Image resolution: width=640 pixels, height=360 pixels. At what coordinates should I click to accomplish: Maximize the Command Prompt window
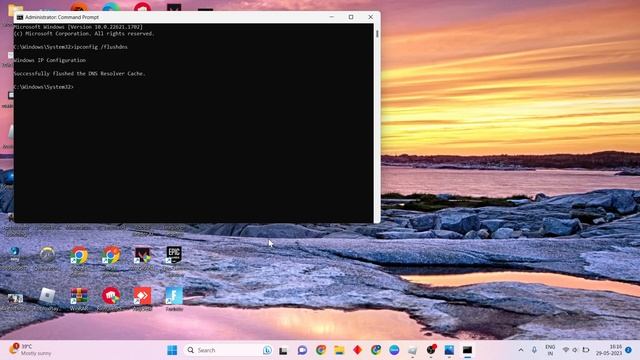point(351,17)
